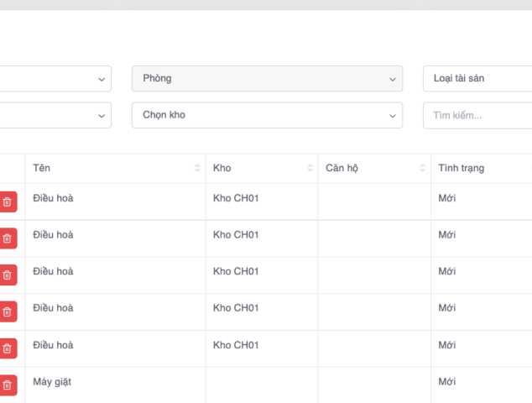
Task: Sort by Căn hộ column arrows
Action: 422,168
